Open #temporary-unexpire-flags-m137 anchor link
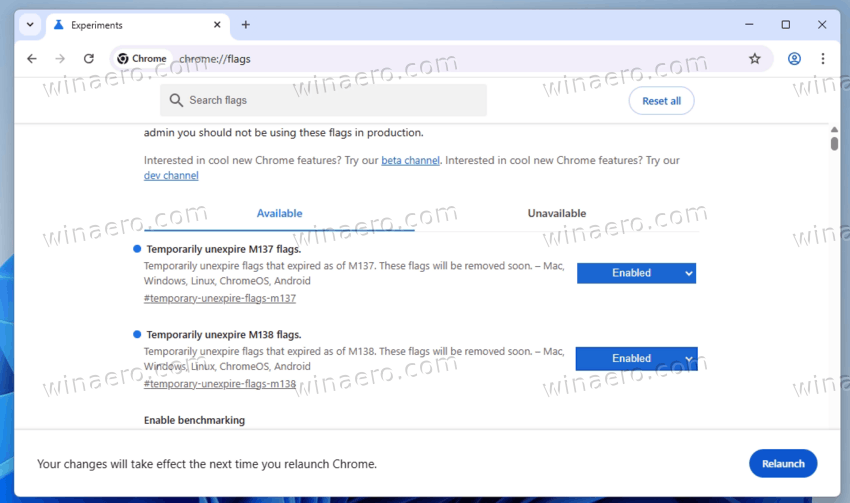850x503 pixels. [x=220, y=298]
